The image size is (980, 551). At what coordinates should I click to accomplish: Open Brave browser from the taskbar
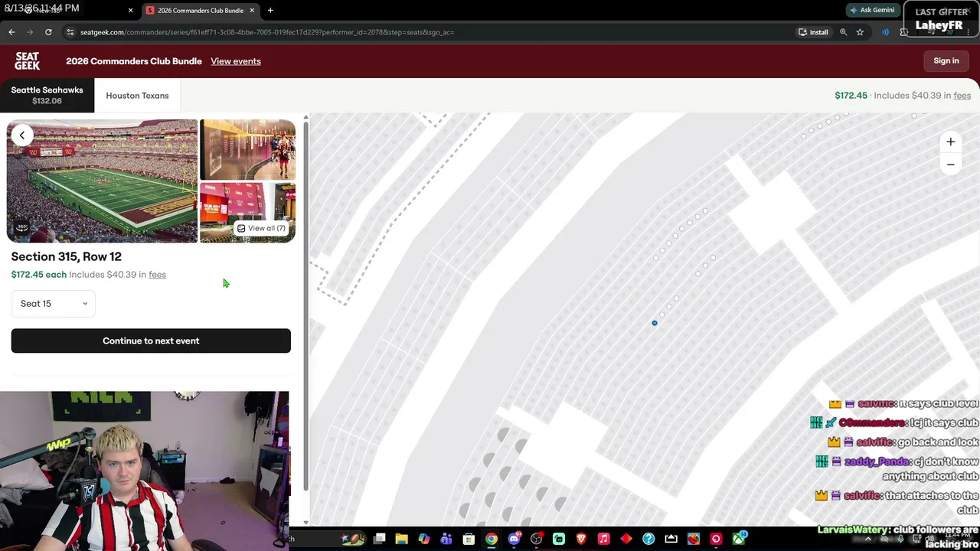[x=581, y=539]
